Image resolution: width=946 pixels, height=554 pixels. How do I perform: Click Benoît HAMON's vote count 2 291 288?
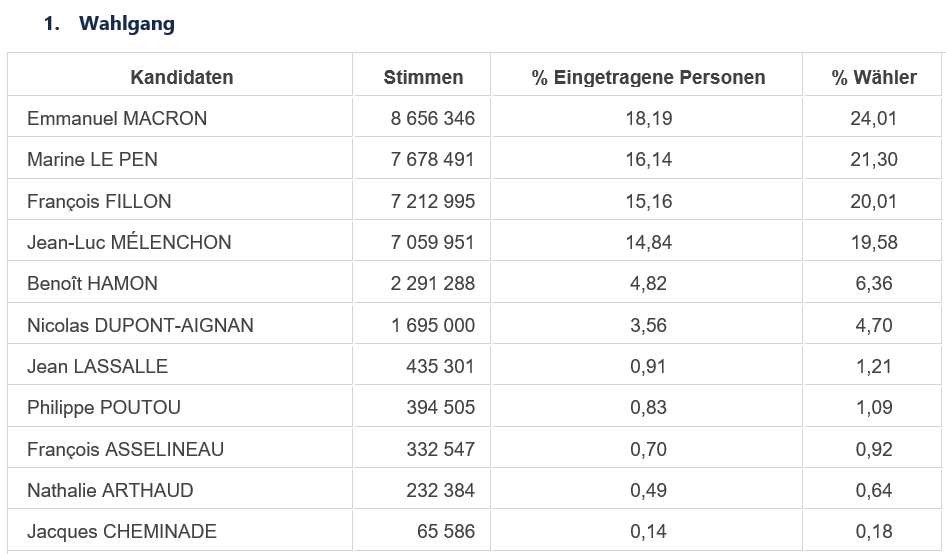click(433, 283)
